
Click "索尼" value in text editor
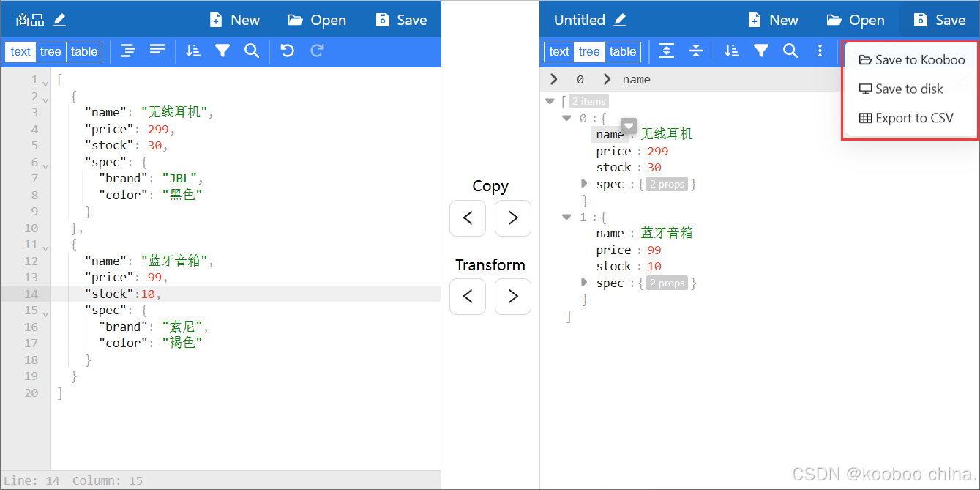(182, 327)
